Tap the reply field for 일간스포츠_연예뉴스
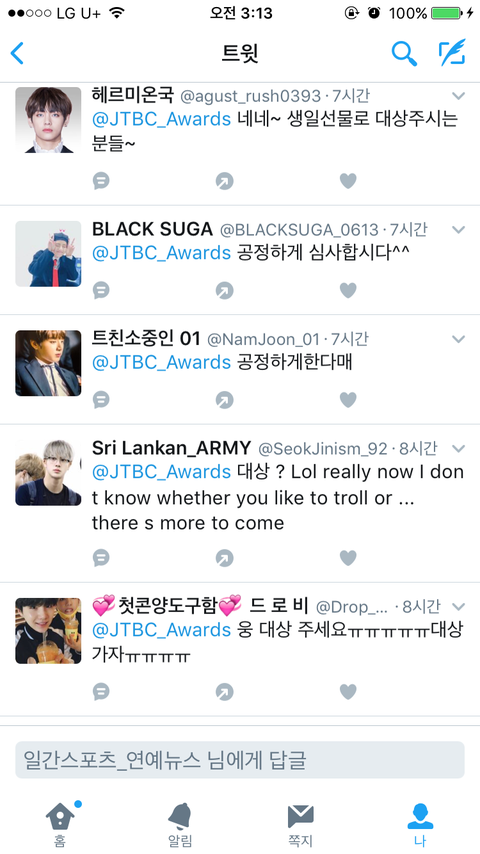Screen dimensions: 480x854 [x=240, y=760]
